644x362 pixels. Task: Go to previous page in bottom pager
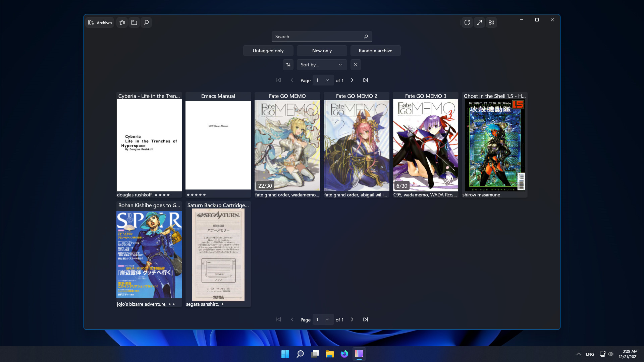coord(292,319)
